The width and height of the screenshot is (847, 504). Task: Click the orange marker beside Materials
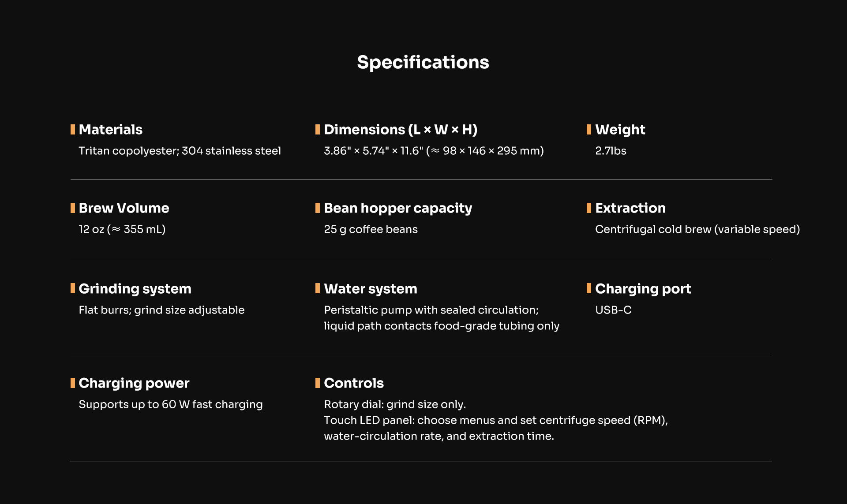[x=73, y=129]
